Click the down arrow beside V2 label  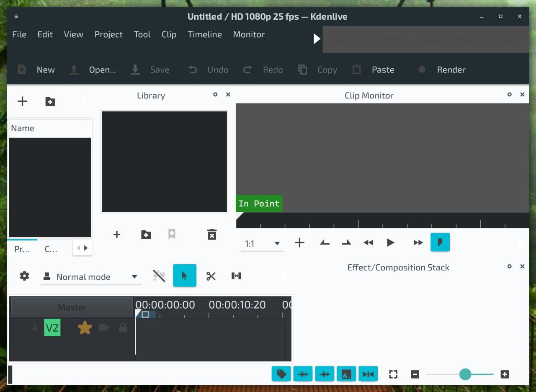tap(35, 328)
